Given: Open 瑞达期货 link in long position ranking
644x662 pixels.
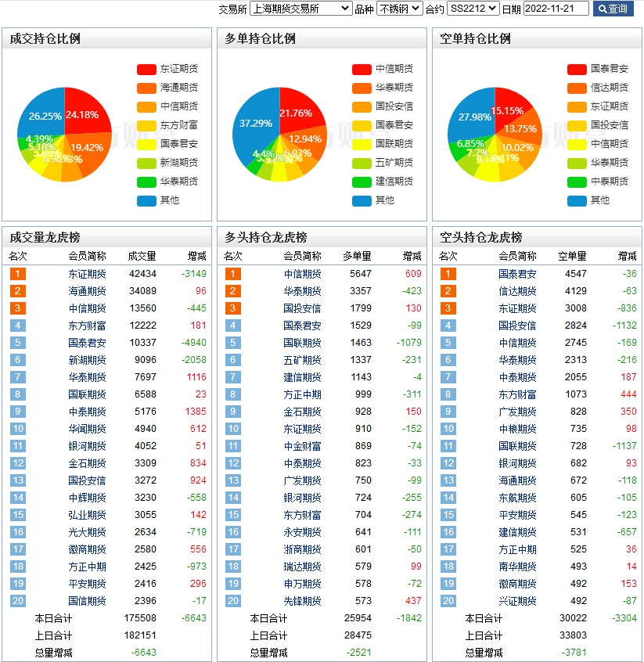Looking at the screenshot, I should [x=302, y=567].
